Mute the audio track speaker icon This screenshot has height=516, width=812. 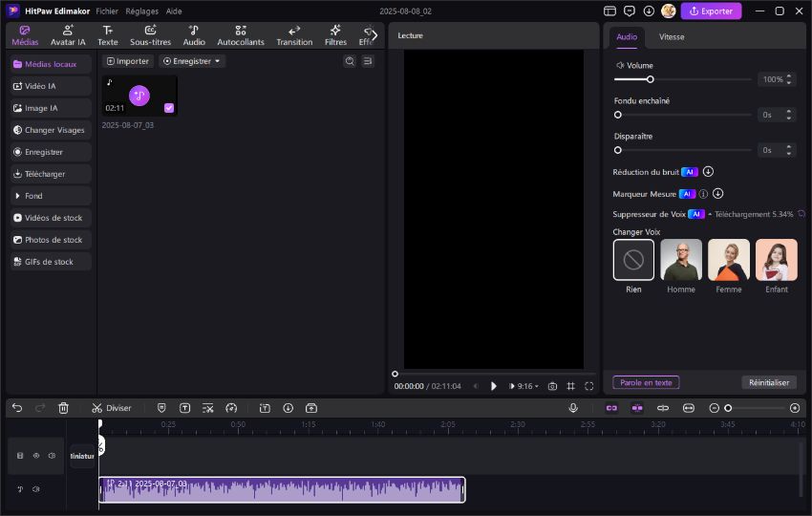coord(36,489)
